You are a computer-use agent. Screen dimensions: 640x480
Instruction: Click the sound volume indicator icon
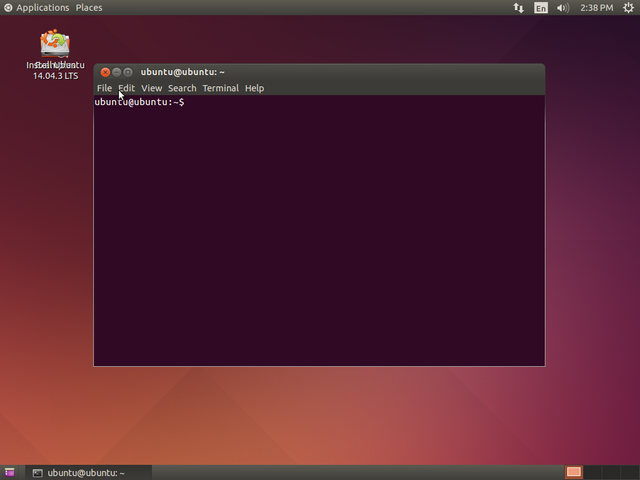pyautogui.click(x=563, y=8)
